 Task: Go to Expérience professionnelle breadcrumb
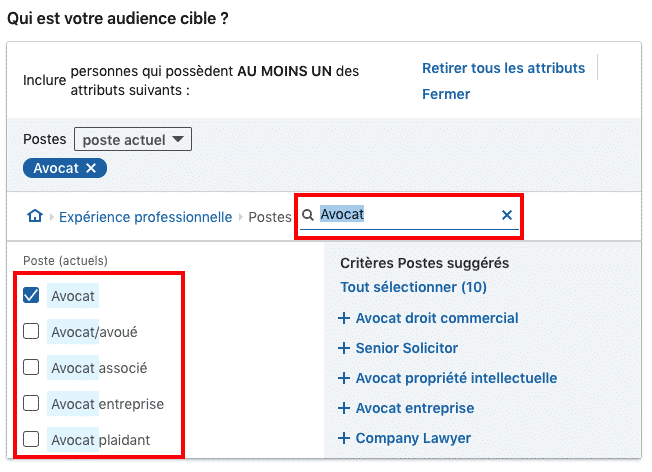[145, 217]
